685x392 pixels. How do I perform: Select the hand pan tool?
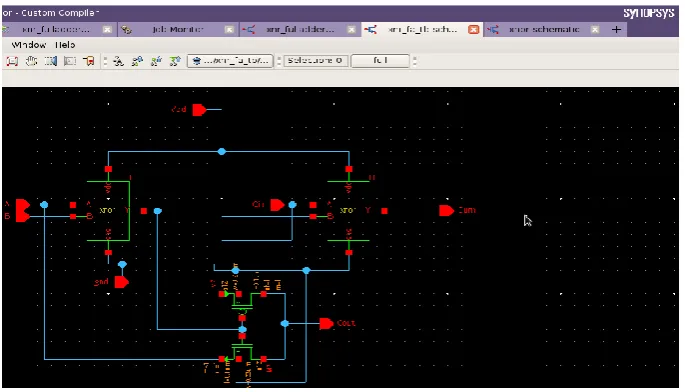(31, 61)
